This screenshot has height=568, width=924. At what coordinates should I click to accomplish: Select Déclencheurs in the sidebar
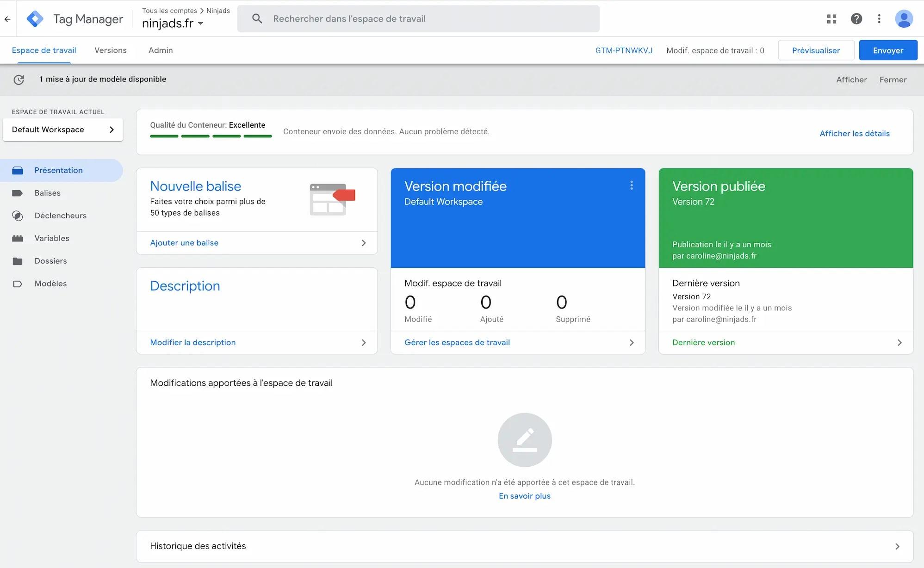pos(61,216)
